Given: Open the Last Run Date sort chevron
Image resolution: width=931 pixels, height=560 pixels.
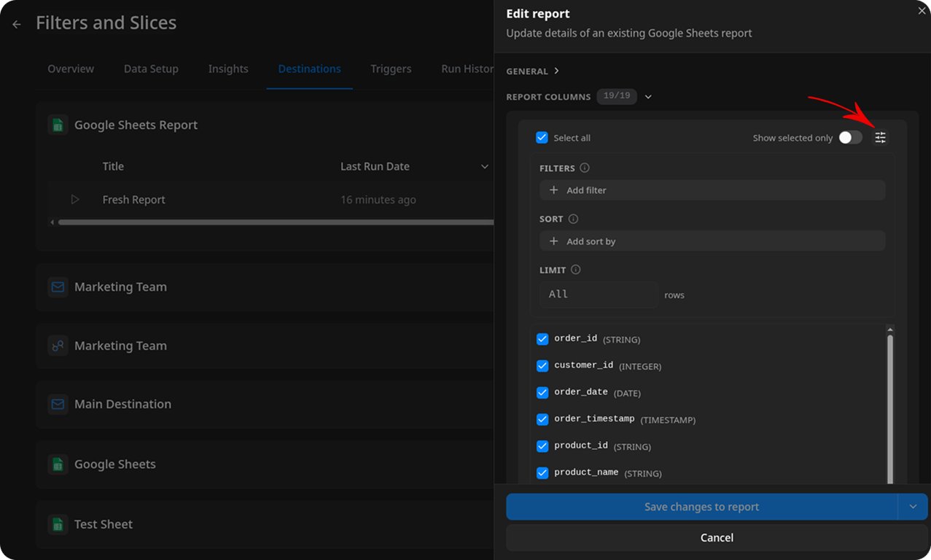Looking at the screenshot, I should 485,167.
